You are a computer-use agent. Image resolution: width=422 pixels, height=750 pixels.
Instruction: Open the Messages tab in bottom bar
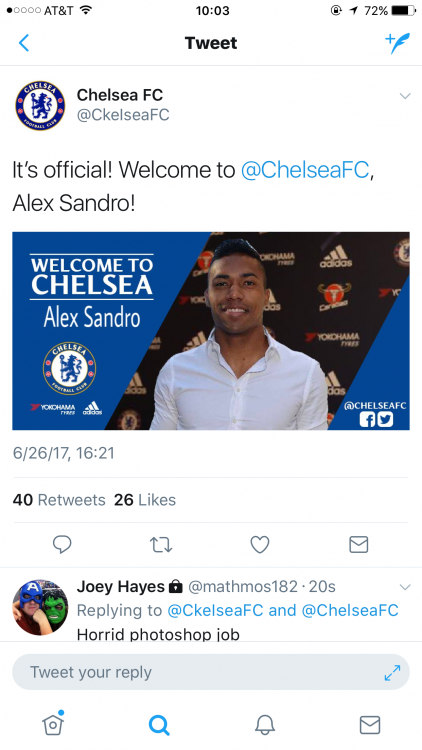(x=370, y=725)
